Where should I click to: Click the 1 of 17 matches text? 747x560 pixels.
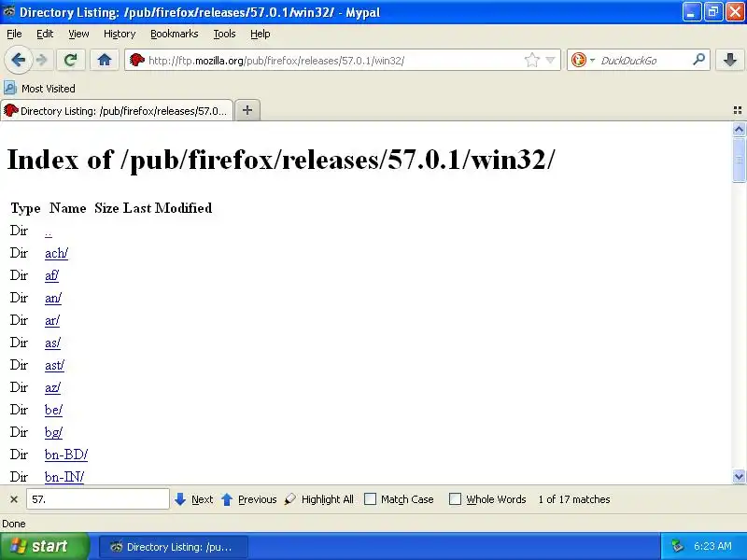[x=574, y=499]
